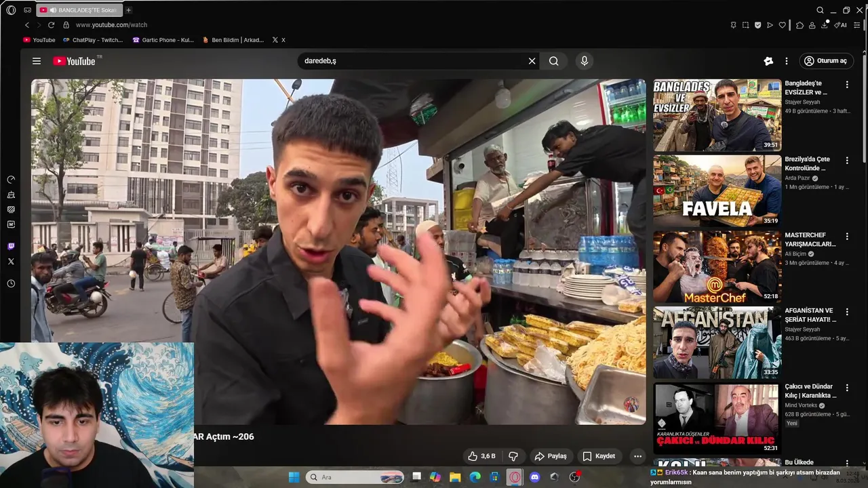This screenshot has width=868, height=488.
Task: Open Easy Setup sliders icon
Action: tap(858, 25)
